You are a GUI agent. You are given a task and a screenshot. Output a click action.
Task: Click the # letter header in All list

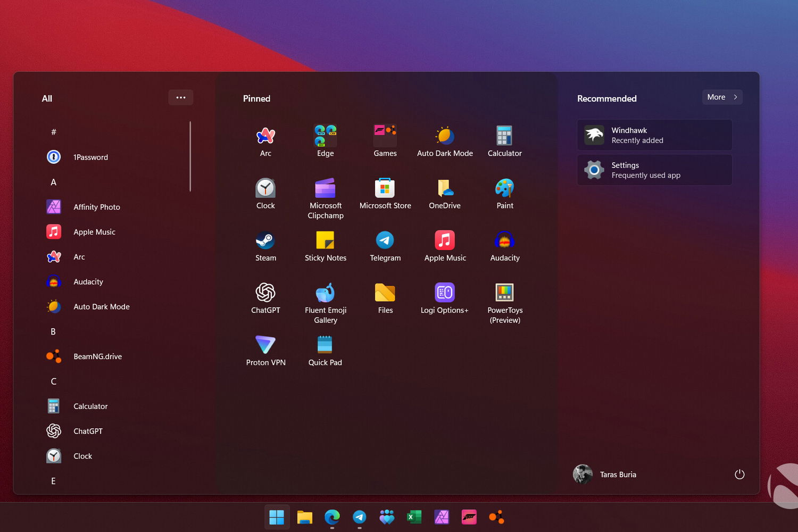pyautogui.click(x=53, y=132)
